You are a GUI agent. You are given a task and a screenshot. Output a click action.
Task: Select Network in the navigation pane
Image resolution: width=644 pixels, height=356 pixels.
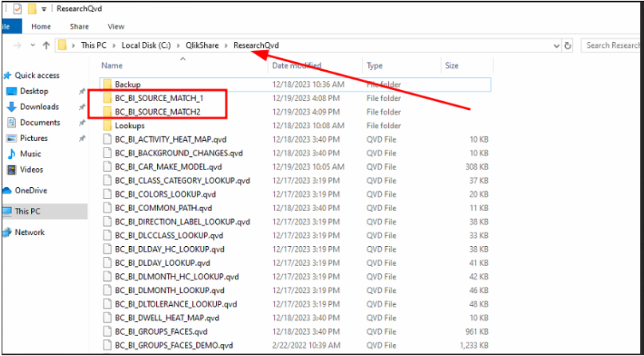coord(29,233)
